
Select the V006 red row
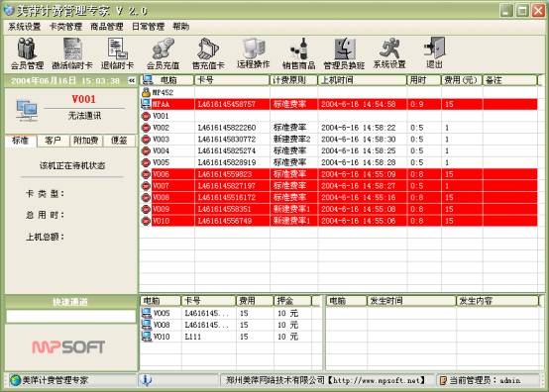(339, 174)
